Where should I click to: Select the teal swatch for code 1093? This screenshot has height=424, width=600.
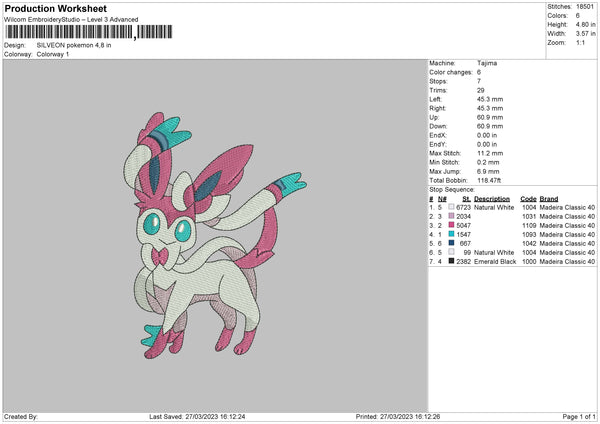pos(452,234)
